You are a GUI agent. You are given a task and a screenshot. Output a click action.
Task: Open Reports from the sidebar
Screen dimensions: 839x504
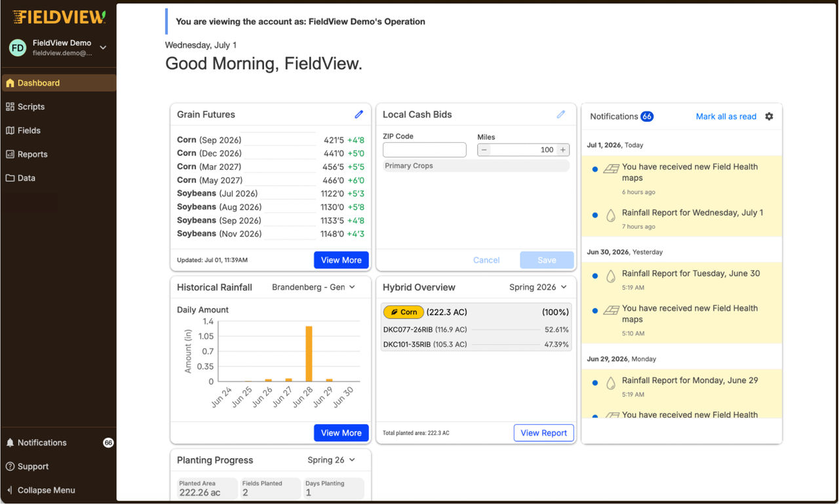(x=59, y=154)
